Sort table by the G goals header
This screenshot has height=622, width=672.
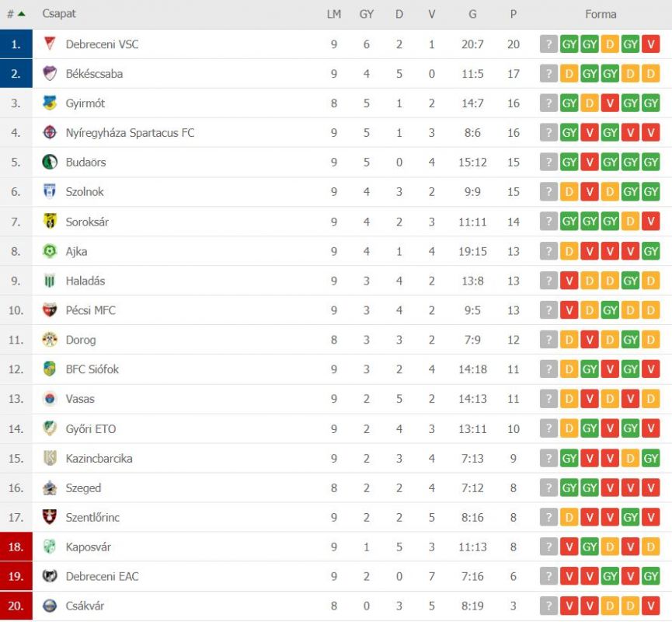click(x=472, y=14)
